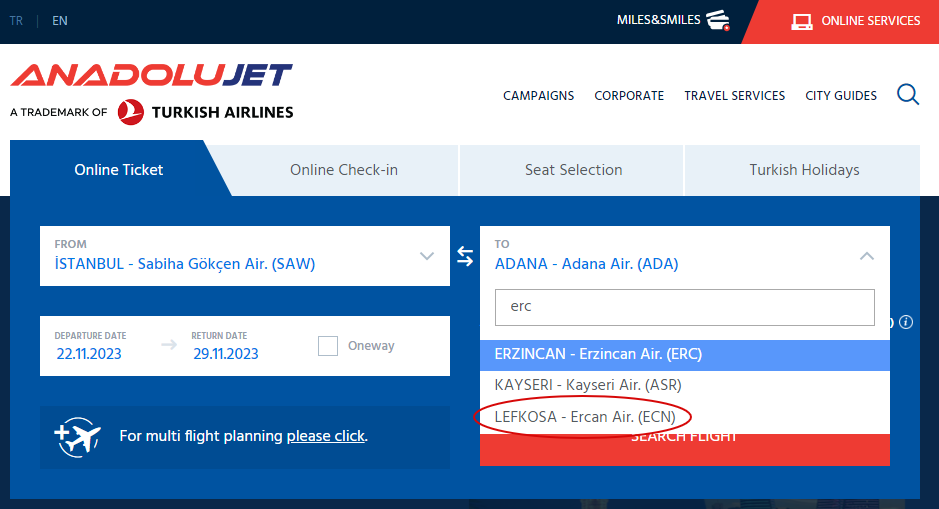Viewport: 939px width, 509px height.
Task: Click the airport search text field
Action: click(x=685, y=307)
